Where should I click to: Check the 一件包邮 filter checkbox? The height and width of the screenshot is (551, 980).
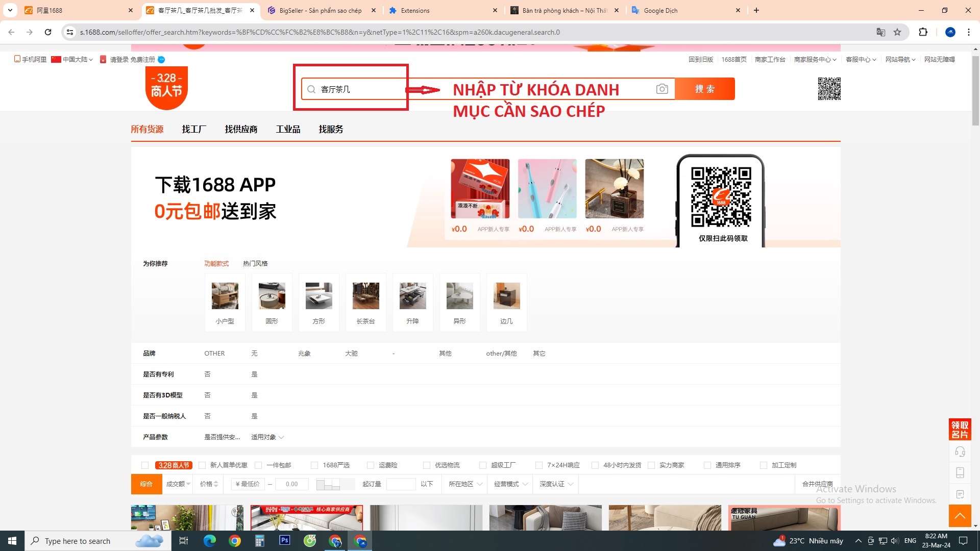tap(258, 465)
